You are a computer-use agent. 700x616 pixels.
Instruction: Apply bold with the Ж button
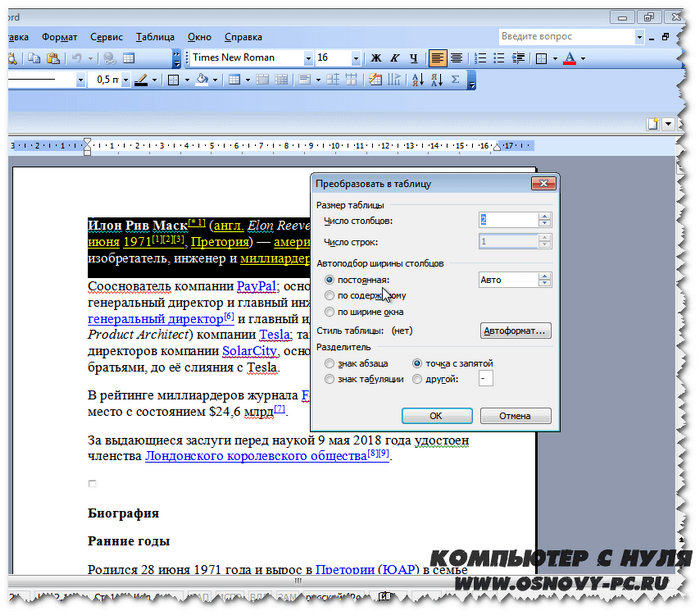pos(376,58)
